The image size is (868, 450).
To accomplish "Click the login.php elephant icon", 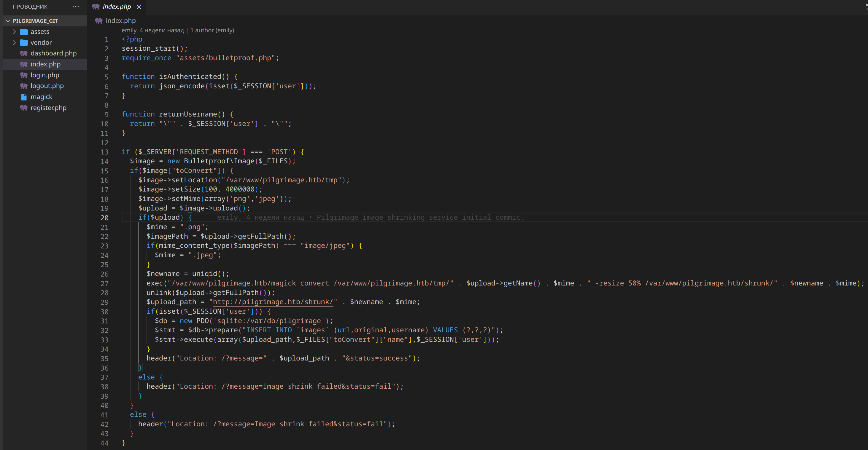I will [x=24, y=75].
